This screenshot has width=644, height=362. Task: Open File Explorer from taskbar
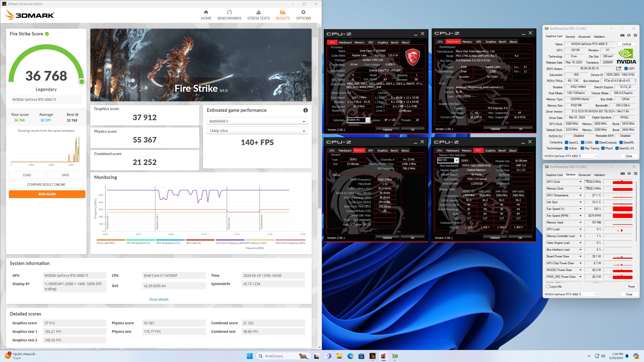[x=339, y=356]
